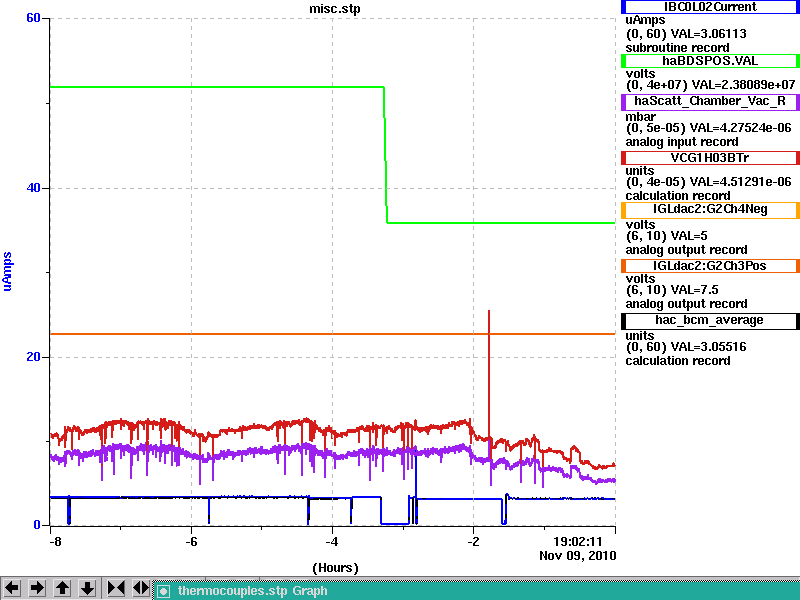Select the IGLdac2:G2Ch3Pos legend entry
The height and width of the screenshot is (600, 800).
(x=710, y=266)
